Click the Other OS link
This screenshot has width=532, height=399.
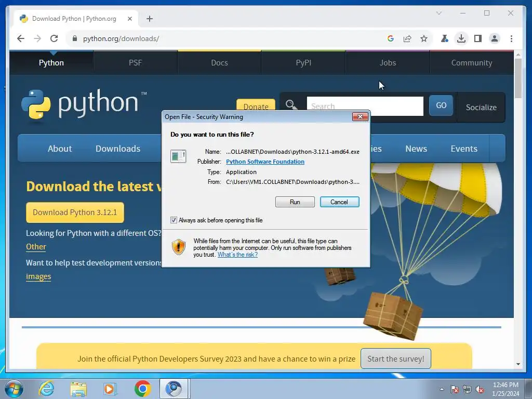click(x=36, y=247)
